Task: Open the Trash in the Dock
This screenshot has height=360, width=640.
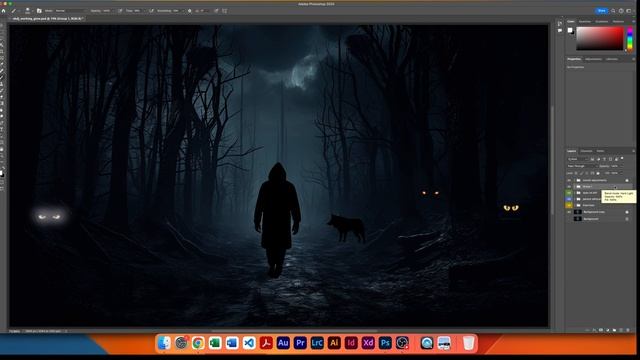Action: (469, 343)
